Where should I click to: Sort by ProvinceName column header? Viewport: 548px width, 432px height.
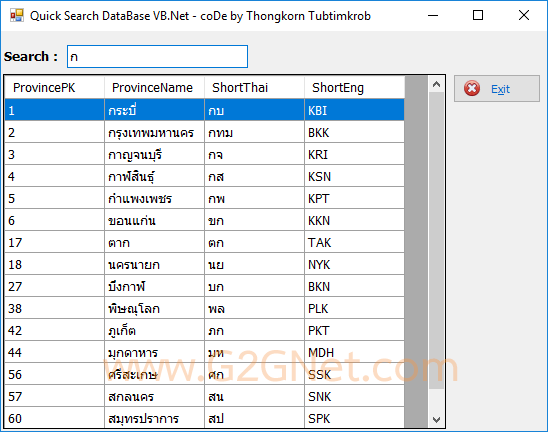[154, 87]
